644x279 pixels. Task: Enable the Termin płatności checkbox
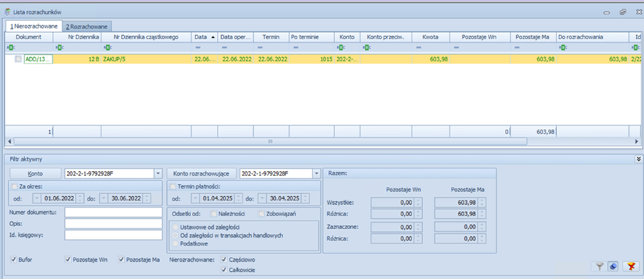click(173, 186)
